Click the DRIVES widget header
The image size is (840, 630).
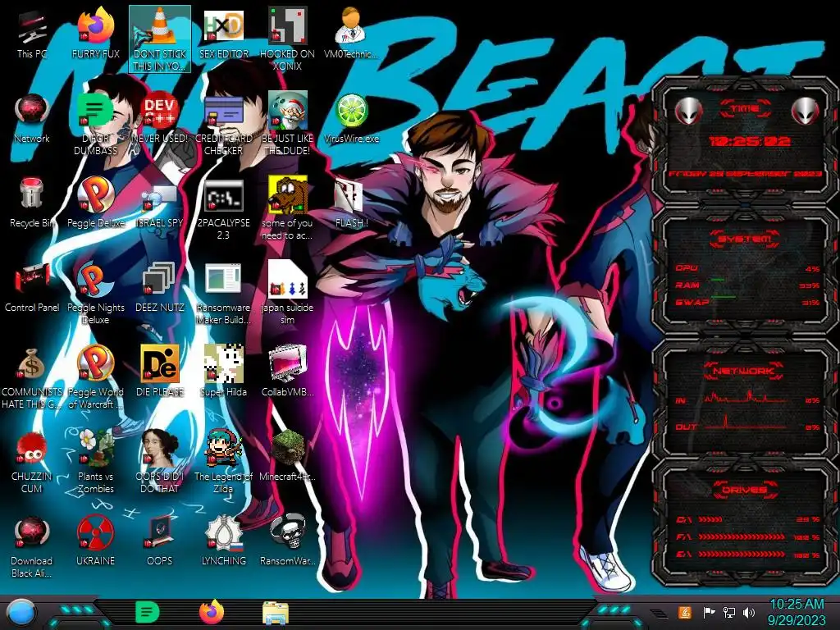point(745,490)
